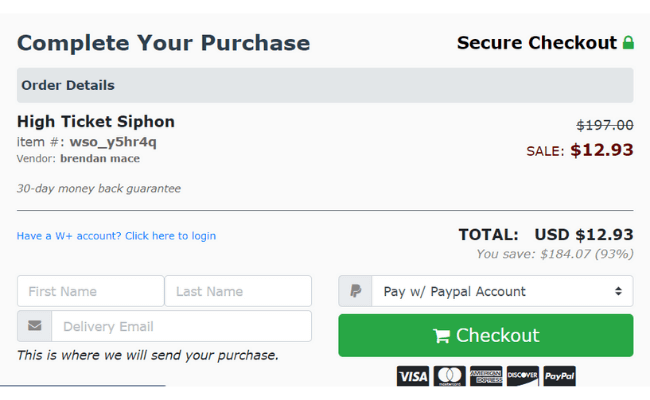
Task: Click the Visa card icon
Action: point(412,376)
